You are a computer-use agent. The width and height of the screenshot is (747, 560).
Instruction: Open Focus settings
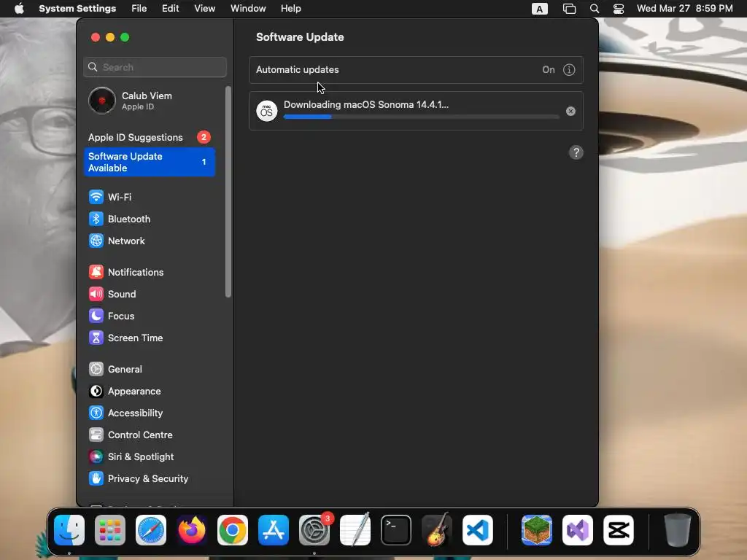pos(149,316)
